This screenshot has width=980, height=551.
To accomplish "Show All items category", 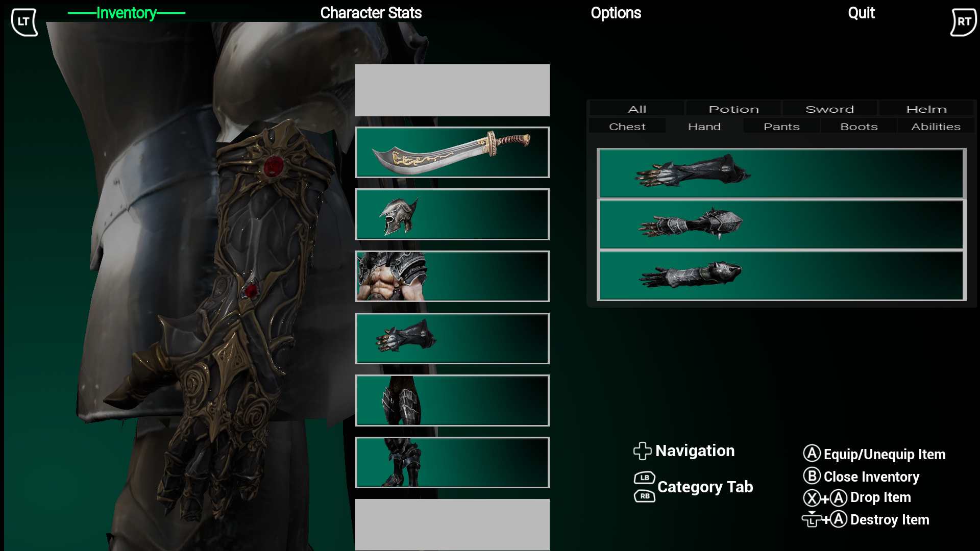I will coord(637,109).
